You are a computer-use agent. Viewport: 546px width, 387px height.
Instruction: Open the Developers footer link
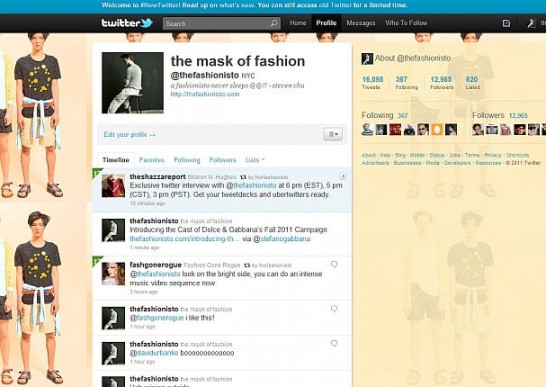[457, 163]
